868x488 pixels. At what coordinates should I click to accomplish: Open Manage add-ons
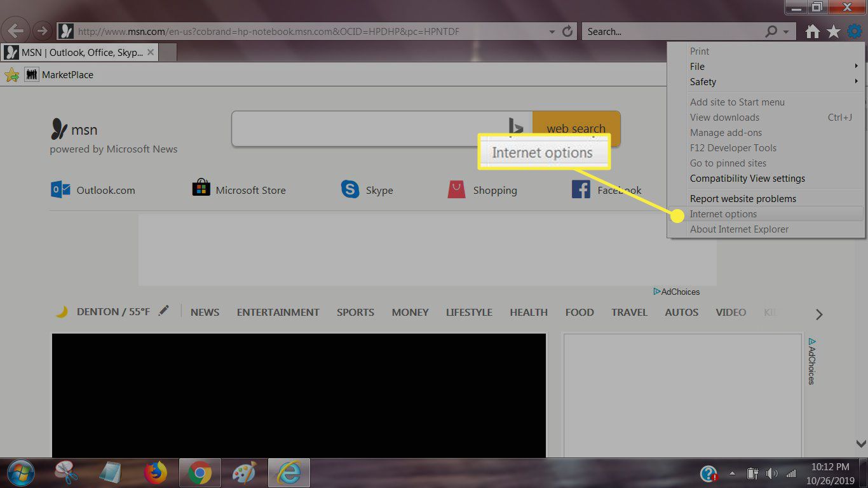tap(766, 132)
